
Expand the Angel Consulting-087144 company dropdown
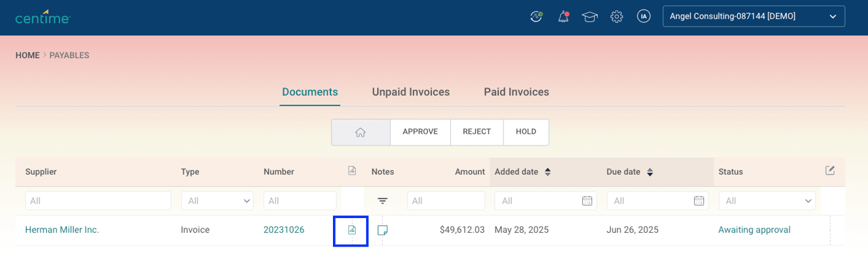coord(753,16)
